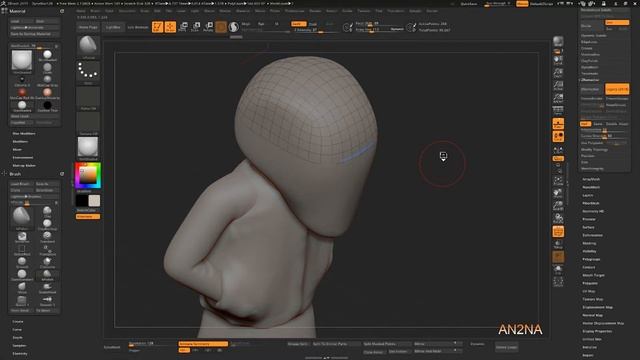This screenshot has width=640, height=360.
Task: Select the Scale transform icon
Action: pyautogui.click(x=196, y=27)
